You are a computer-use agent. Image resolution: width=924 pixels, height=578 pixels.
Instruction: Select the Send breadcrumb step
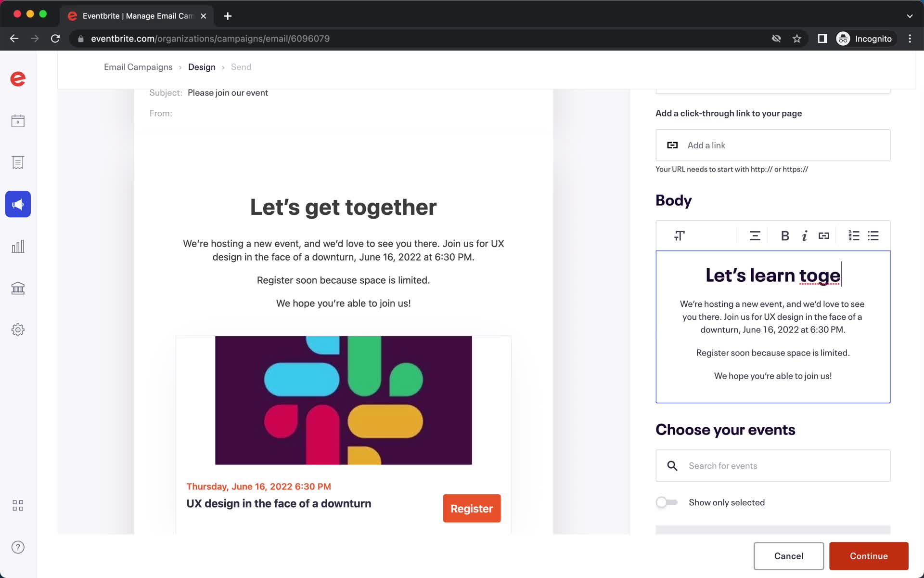pos(241,67)
